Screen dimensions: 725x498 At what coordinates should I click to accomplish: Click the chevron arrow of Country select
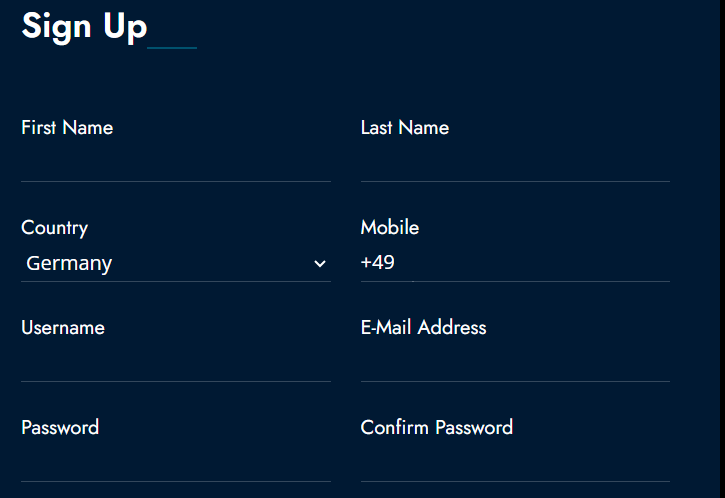pos(320,264)
